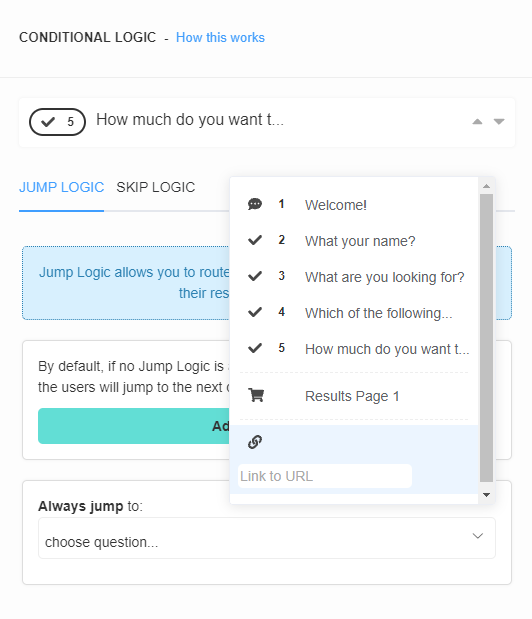Image resolution: width=532 pixels, height=619 pixels.
Task: Open the How this works link
Action: 220,38
